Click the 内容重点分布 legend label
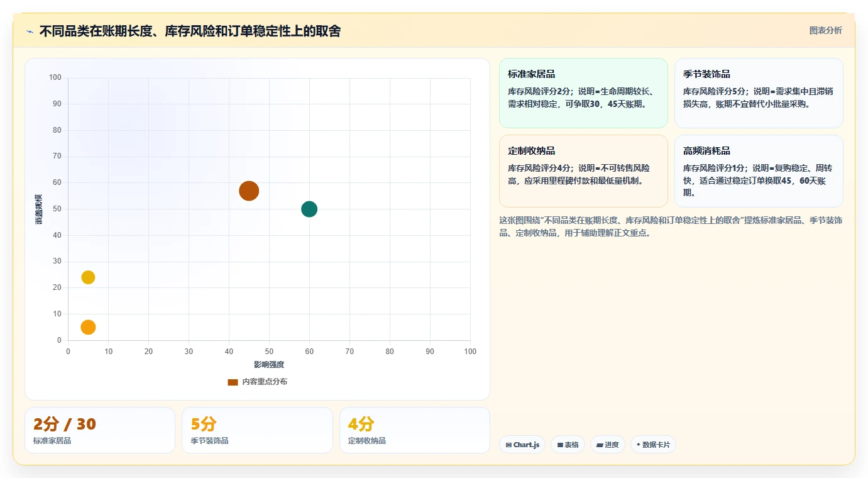Viewport: 868px width, 478px height. coord(265,382)
